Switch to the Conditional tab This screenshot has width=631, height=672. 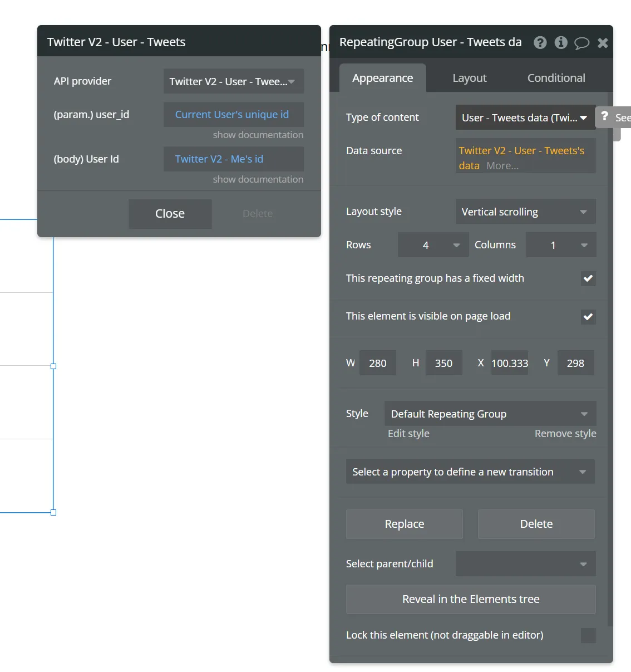pyautogui.click(x=556, y=78)
